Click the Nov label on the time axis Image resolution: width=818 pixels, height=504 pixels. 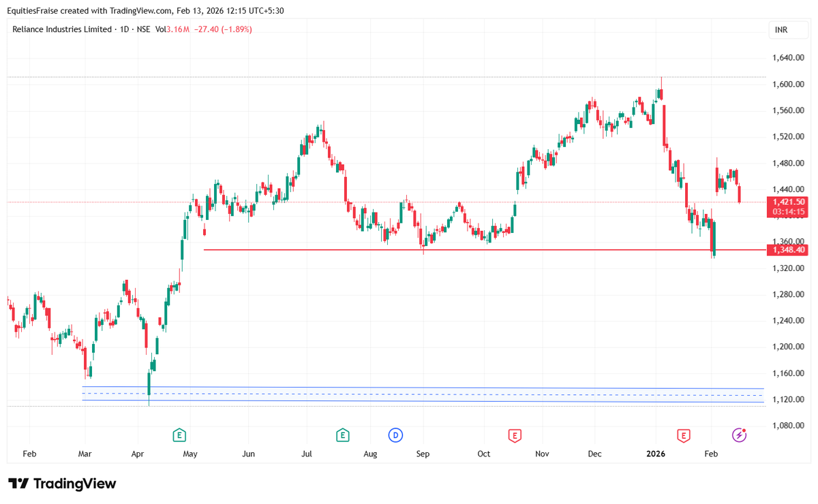(x=542, y=454)
